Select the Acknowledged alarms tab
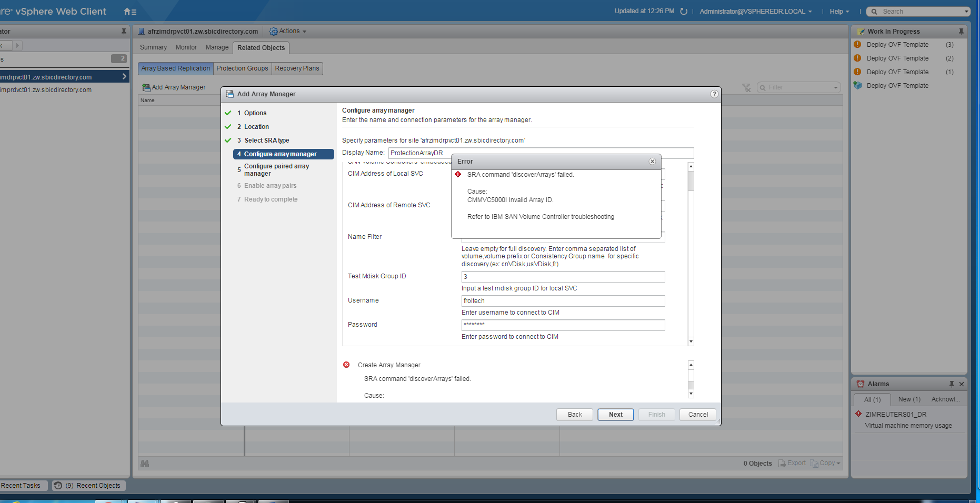The image size is (980, 503). (x=946, y=399)
